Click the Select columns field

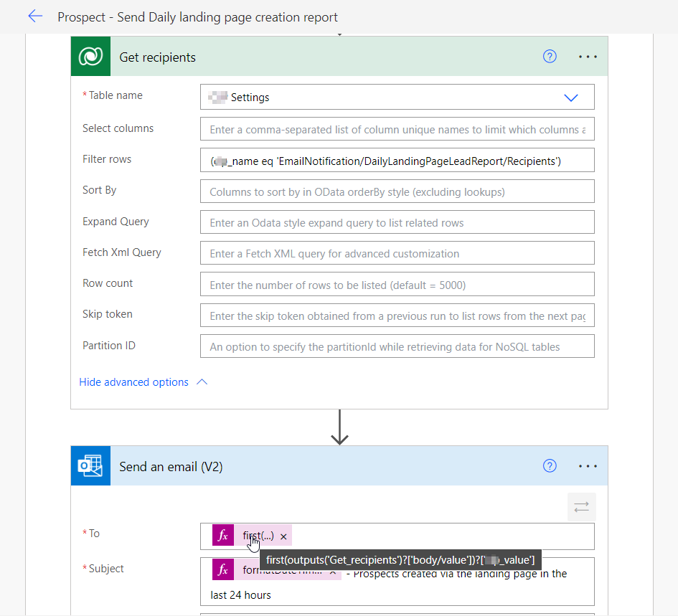pos(397,130)
